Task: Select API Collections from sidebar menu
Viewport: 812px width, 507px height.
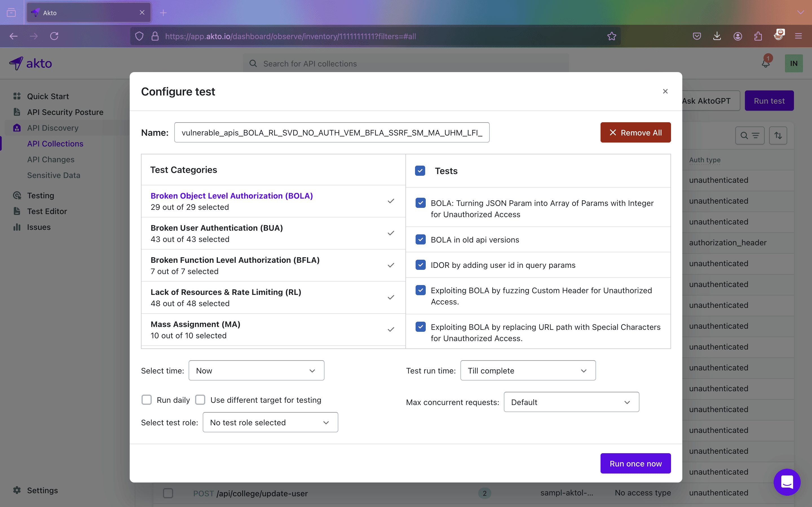Action: 55,143
